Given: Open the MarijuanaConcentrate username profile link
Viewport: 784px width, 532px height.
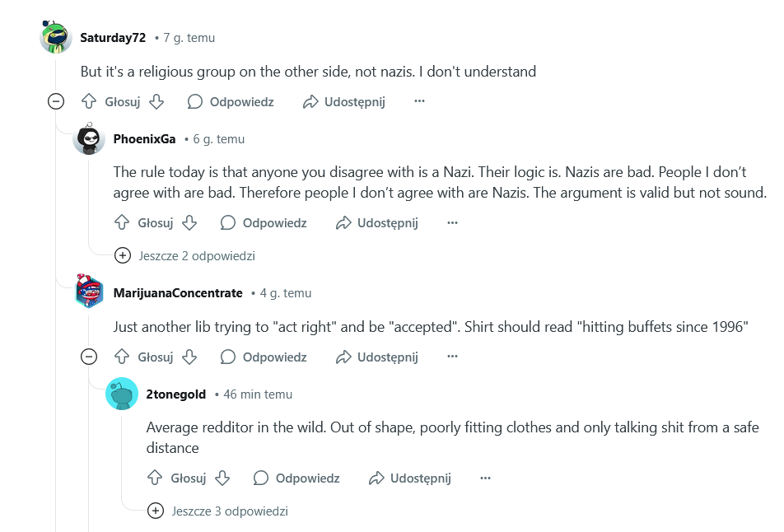Looking at the screenshot, I should 178,293.
